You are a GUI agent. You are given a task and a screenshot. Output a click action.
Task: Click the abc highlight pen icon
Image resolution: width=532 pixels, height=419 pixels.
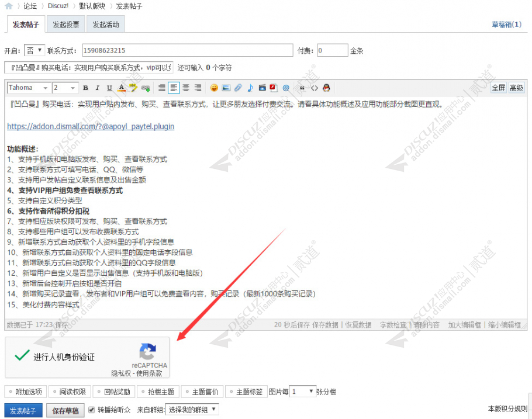(x=133, y=88)
